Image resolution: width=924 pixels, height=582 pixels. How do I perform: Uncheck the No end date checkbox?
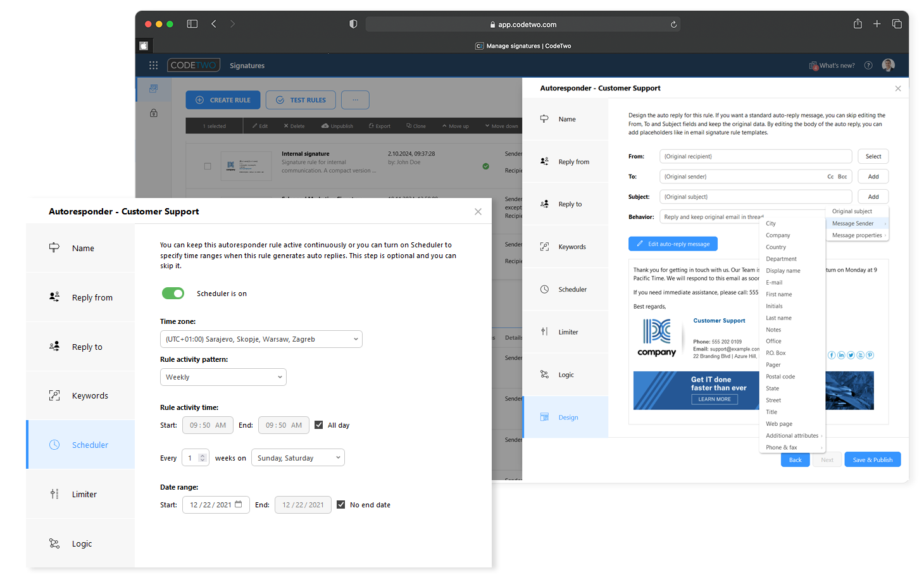click(x=341, y=505)
